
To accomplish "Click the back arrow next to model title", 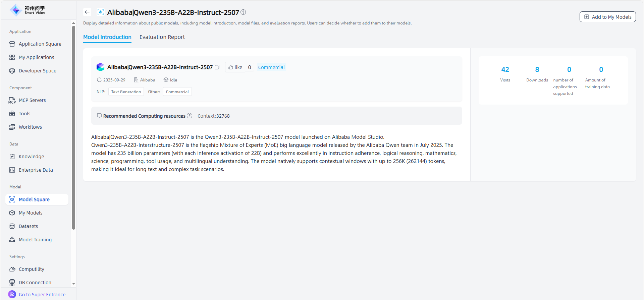I will click(87, 12).
